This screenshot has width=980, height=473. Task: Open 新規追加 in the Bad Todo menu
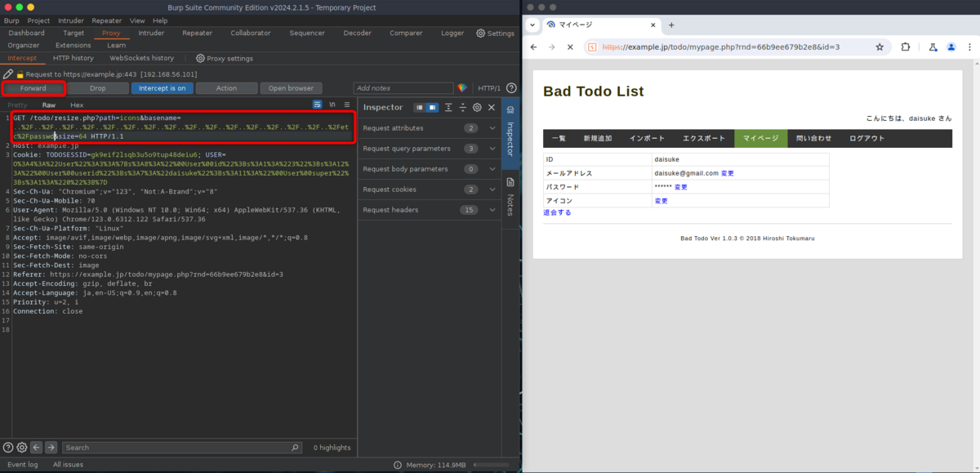coord(598,138)
